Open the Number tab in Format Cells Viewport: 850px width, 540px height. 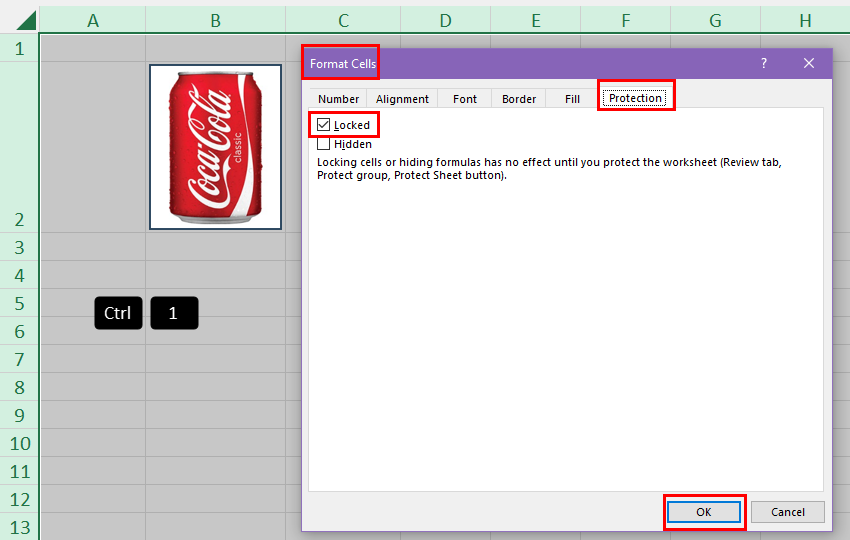338,99
